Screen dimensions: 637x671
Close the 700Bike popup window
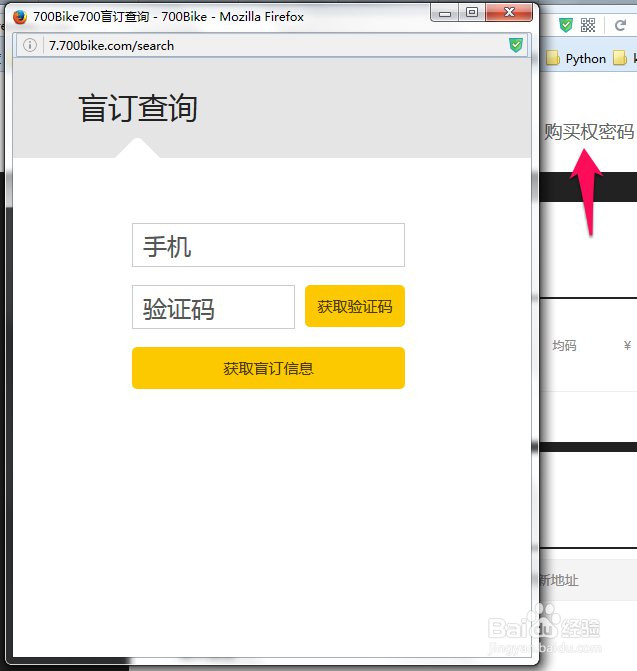click(x=509, y=12)
